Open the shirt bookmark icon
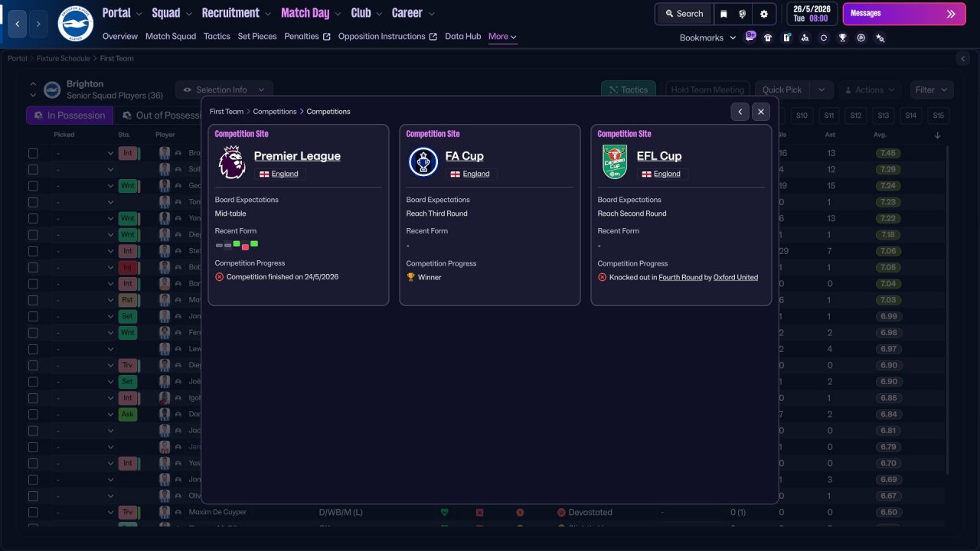The height and width of the screenshot is (551, 980). 768,37
